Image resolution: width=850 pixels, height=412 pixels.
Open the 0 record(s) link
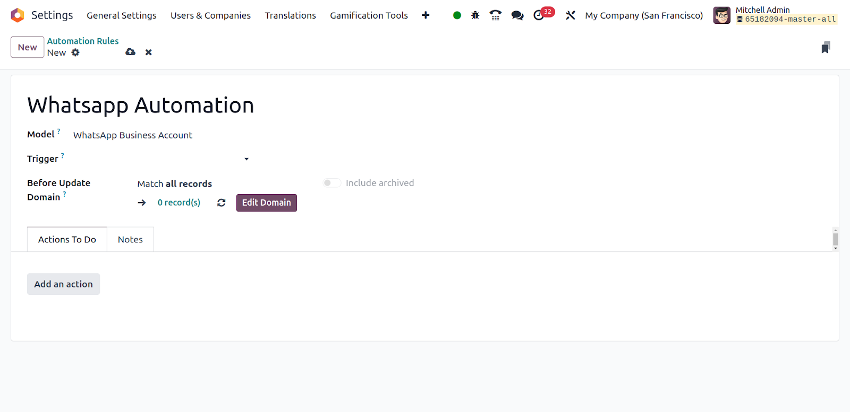pos(179,203)
